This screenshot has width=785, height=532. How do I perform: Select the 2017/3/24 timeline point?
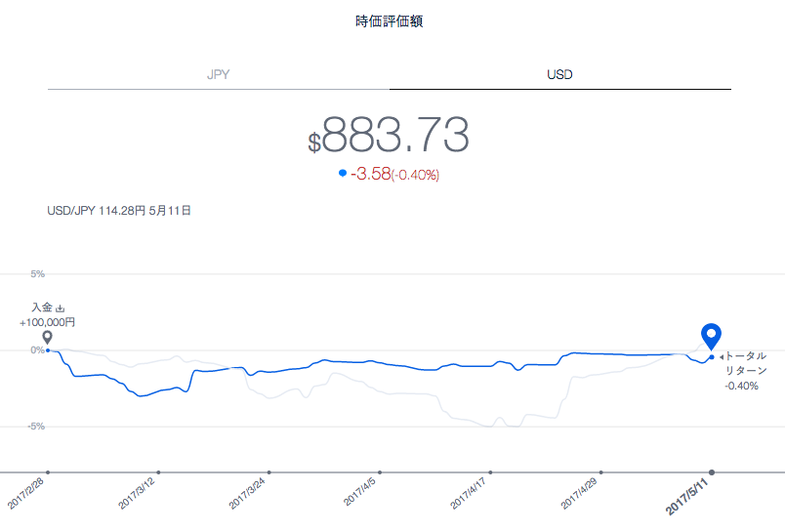(x=269, y=471)
